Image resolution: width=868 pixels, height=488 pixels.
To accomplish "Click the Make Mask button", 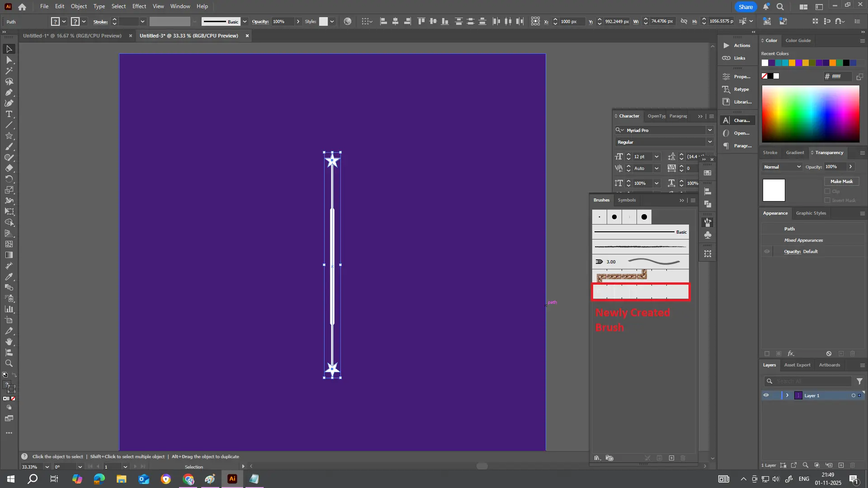I will coord(841,181).
